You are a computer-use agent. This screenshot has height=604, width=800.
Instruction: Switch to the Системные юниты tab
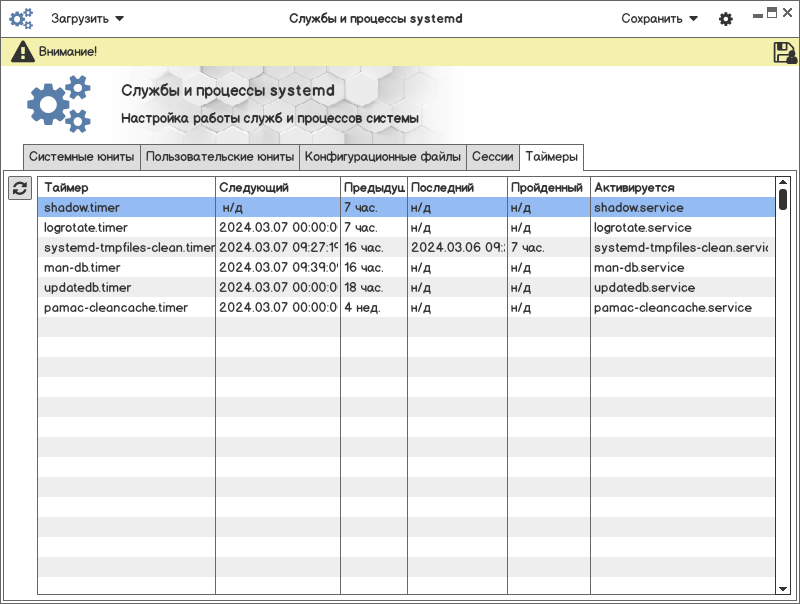tap(82, 157)
